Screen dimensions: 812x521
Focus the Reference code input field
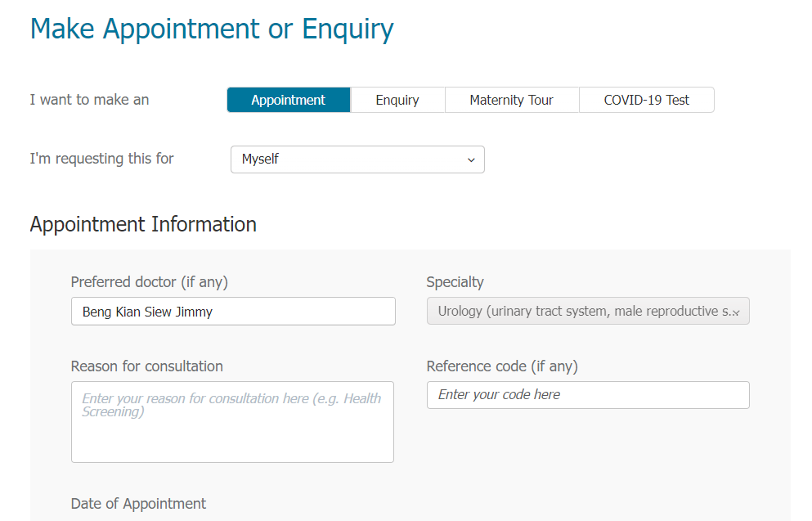pos(588,395)
